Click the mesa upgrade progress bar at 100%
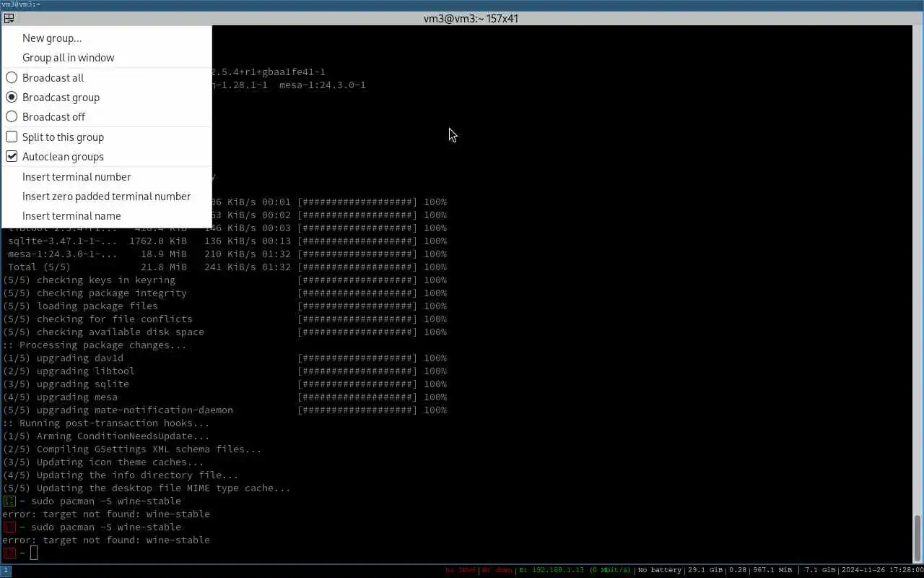This screenshot has height=578, width=924. [357, 397]
